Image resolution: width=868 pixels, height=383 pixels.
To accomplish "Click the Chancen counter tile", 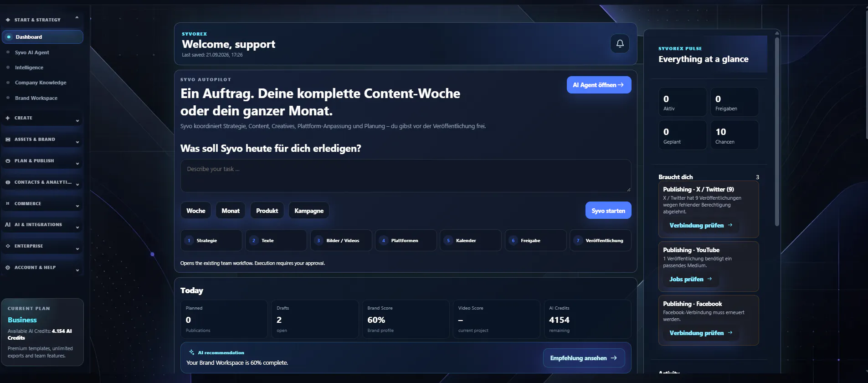I will click(734, 135).
